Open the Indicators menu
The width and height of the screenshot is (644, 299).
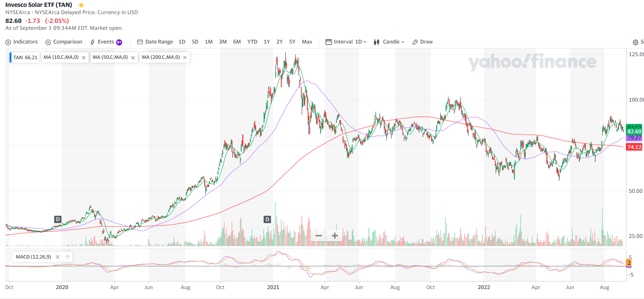click(x=22, y=42)
